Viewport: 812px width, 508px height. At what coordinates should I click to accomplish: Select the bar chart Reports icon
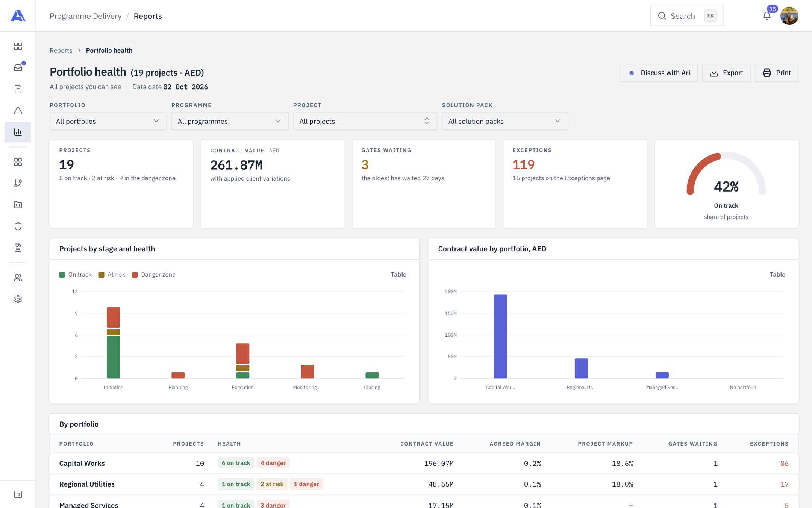click(x=18, y=132)
